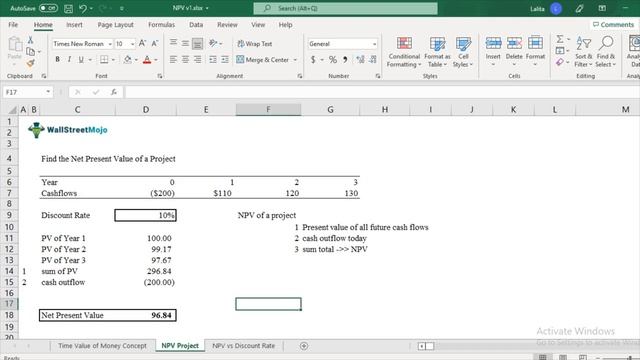
Task: Click the AutoSum sigma icon
Action: coord(560,39)
